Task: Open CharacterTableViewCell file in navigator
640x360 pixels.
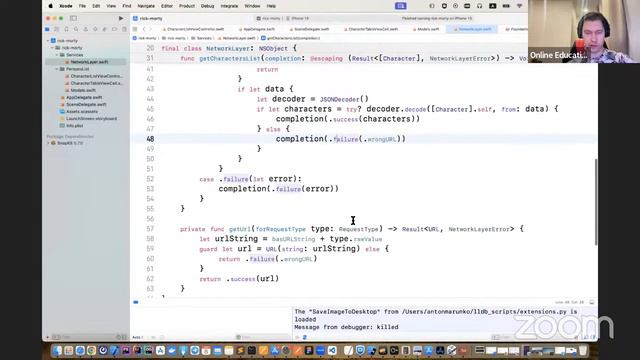Action: (x=93, y=83)
